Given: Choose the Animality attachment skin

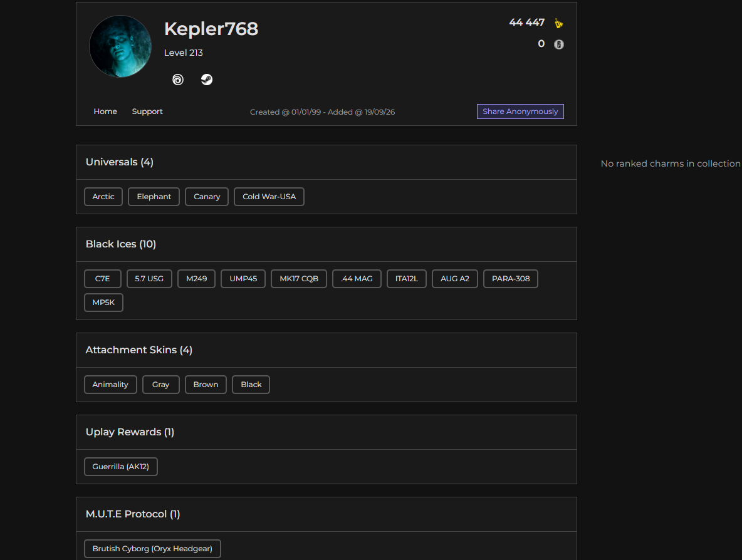Looking at the screenshot, I should pyautogui.click(x=110, y=385).
